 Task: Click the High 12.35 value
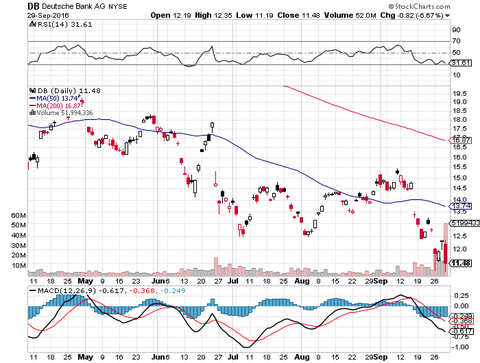coord(213,15)
